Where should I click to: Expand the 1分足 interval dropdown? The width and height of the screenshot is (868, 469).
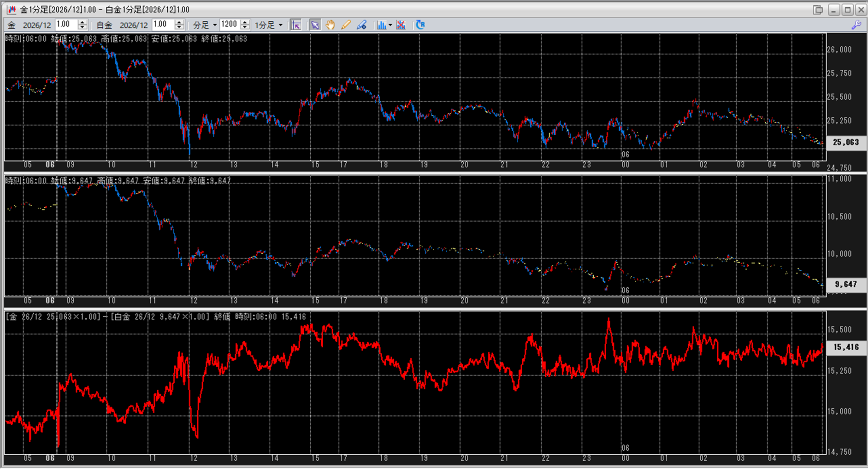pos(269,25)
